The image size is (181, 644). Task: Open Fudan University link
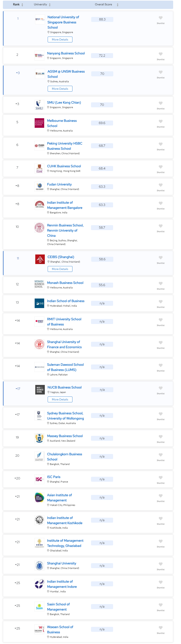[59, 184]
